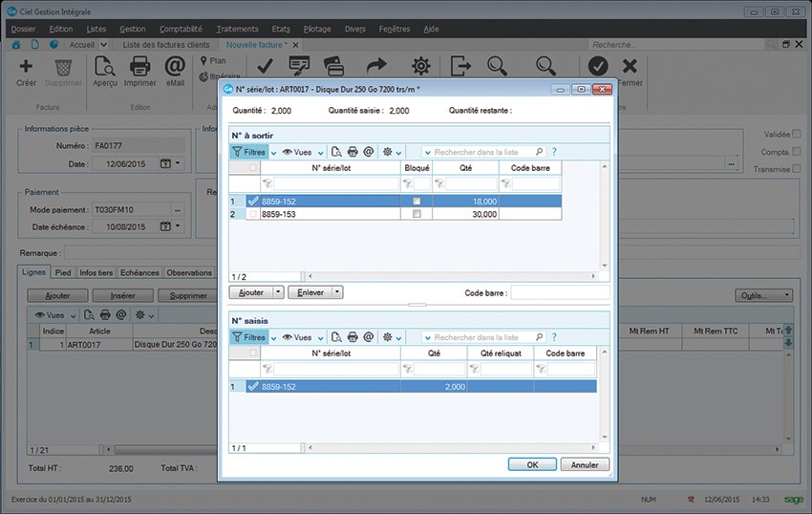The width and height of the screenshot is (812, 514).
Task: Toggle Bloqué checkbox for lot 8859-153
Action: [x=416, y=215]
